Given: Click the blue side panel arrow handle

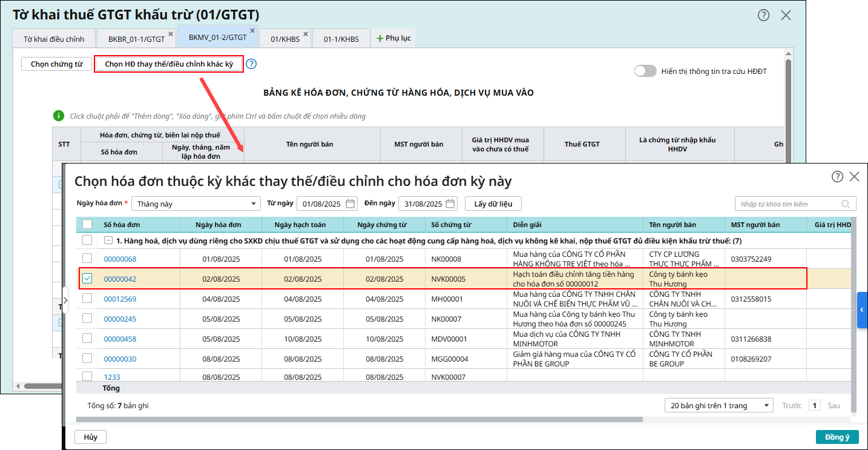Looking at the screenshot, I should click(x=862, y=309).
